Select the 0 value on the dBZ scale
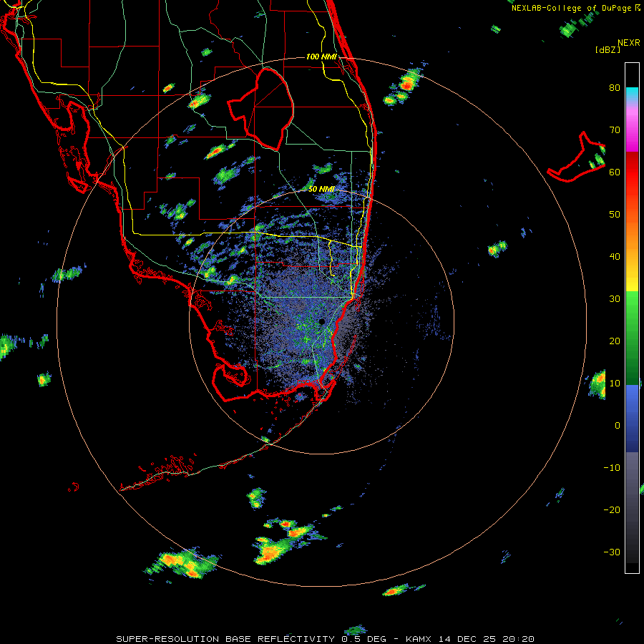The width and height of the screenshot is (644, 644). (618, 426)
